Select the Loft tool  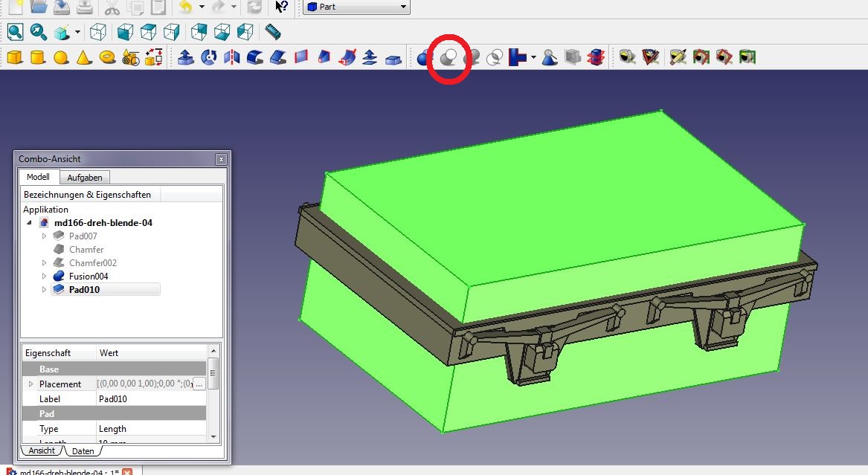[x=324, y=57]
